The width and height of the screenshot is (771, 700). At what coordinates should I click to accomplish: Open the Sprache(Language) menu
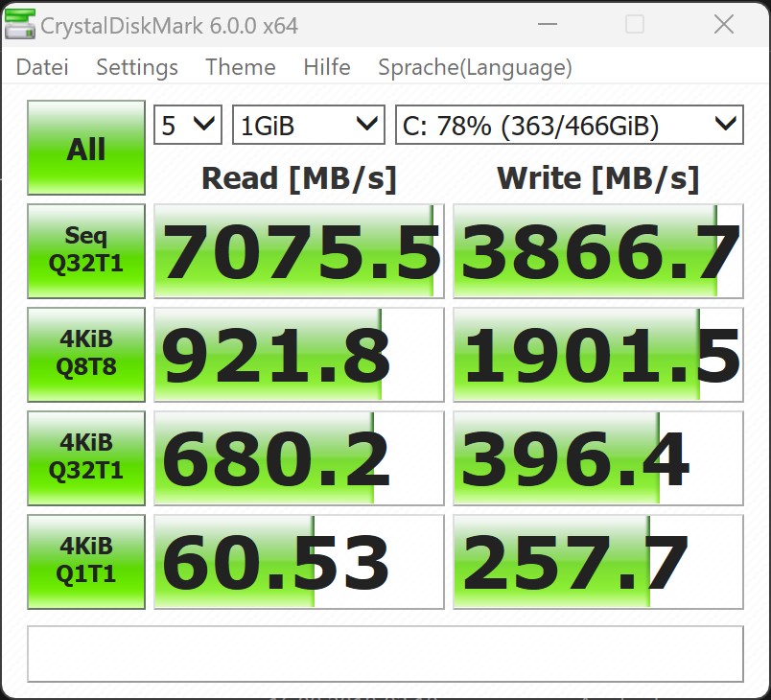point(475,67)
